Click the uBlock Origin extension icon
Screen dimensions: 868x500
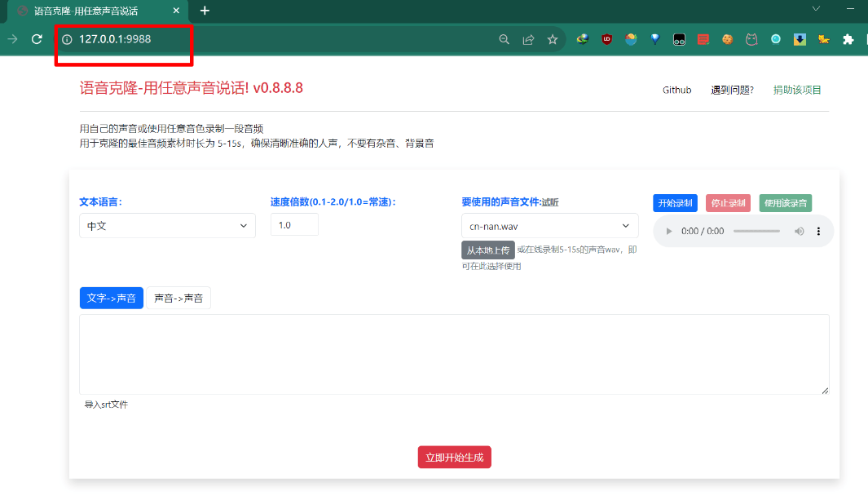(x=606, y=38)
